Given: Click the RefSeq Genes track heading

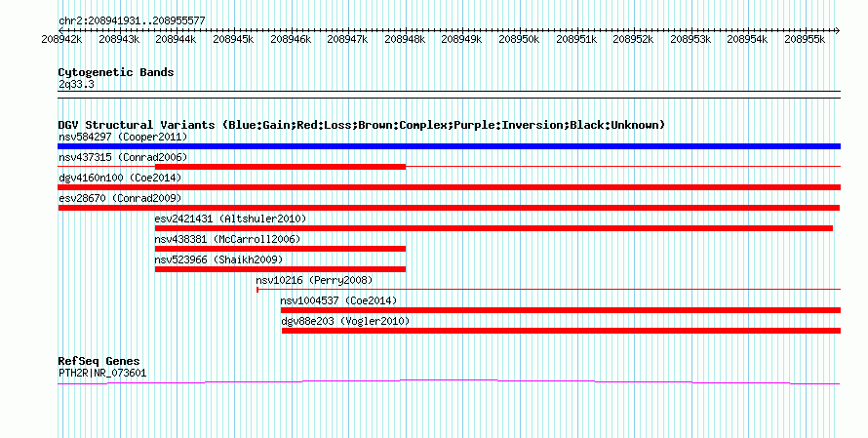Looking at the screenshot, I should (99, 361).
